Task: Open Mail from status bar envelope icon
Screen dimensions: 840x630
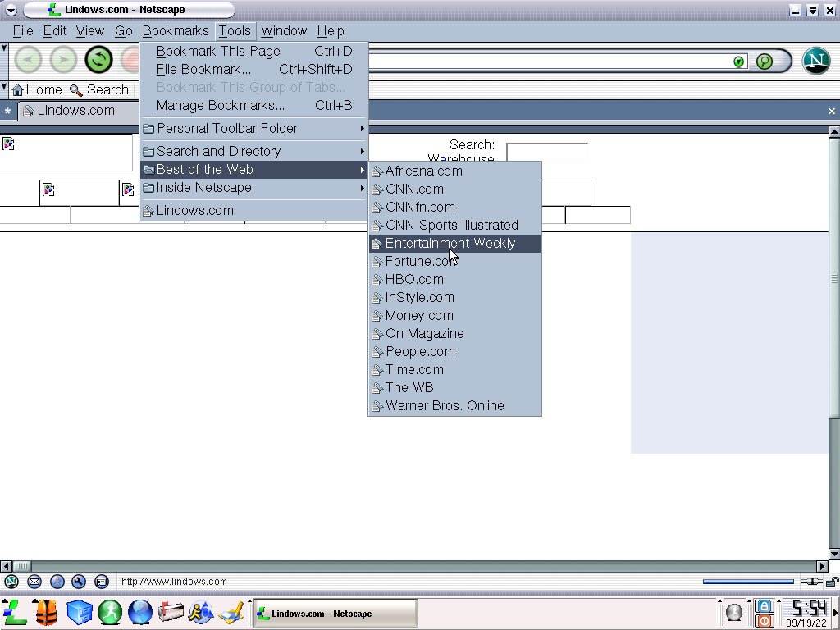Action: (34, 582)
